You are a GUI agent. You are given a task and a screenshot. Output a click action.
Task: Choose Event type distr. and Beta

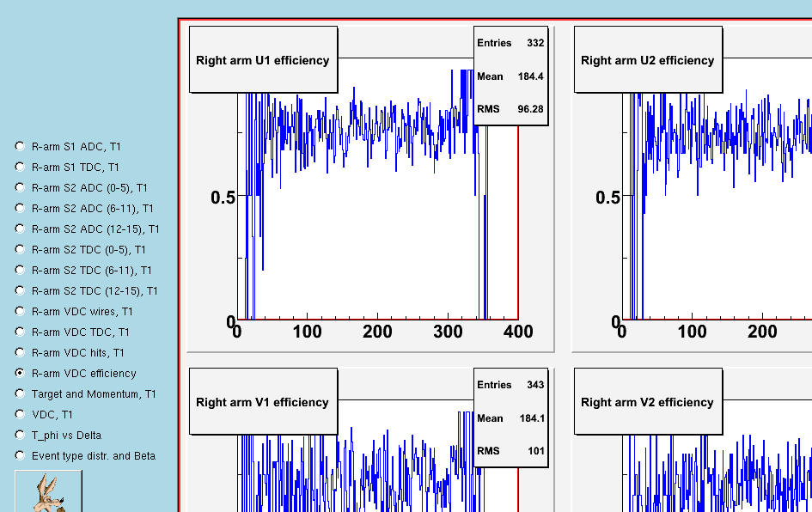(x=20, y=455)
